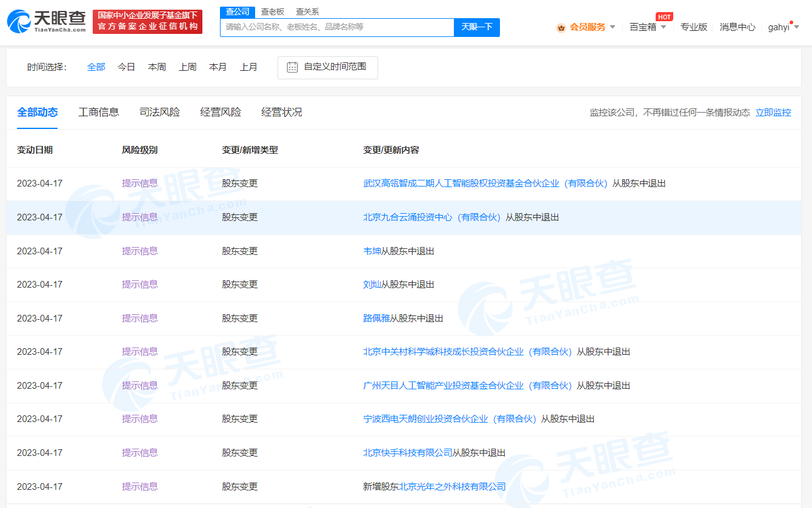Open the 消息中心

pos(737,27)
